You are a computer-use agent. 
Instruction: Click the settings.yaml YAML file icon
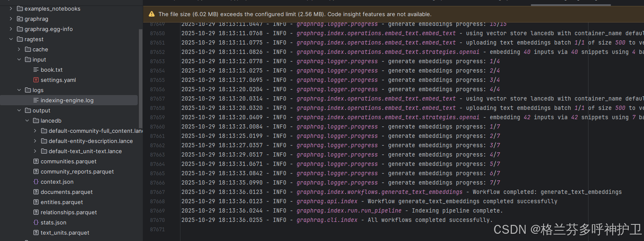pyautogui.click(x=36, y=80)
